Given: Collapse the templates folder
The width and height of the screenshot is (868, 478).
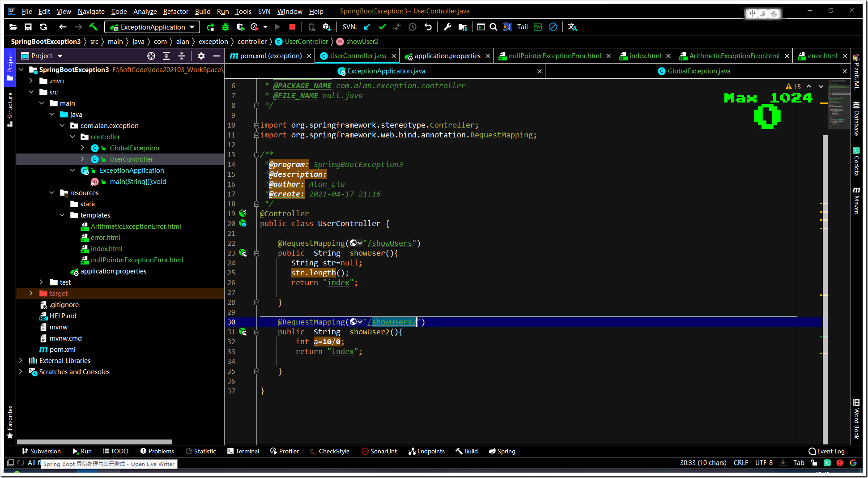Looking at the screenshot, I should pyautogui.click(x=62, y=215).
